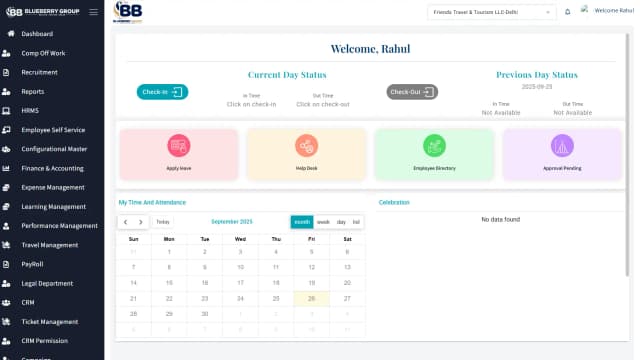
Task: Click the Employee Directory card label
Action: 434,168
